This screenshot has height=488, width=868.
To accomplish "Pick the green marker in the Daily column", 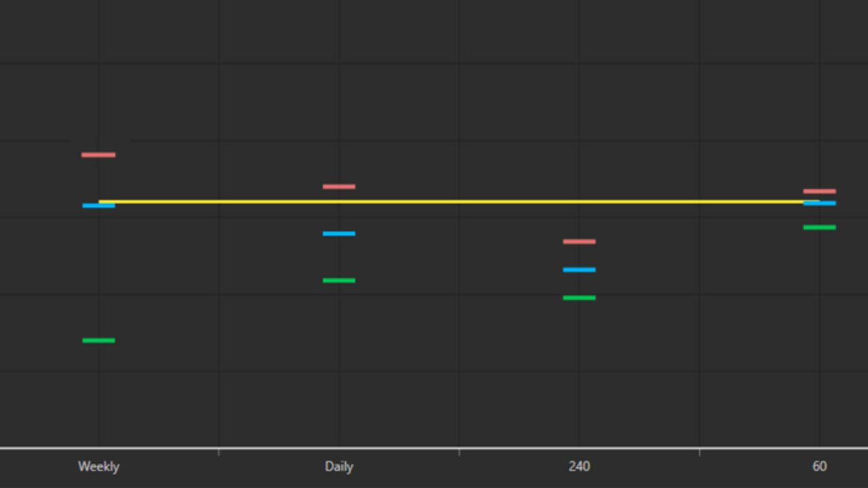I will click(x=339, y=281).
